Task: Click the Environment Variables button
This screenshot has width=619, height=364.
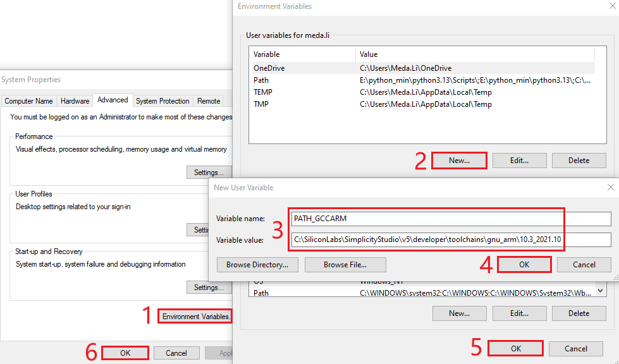Action: [195, 316]
